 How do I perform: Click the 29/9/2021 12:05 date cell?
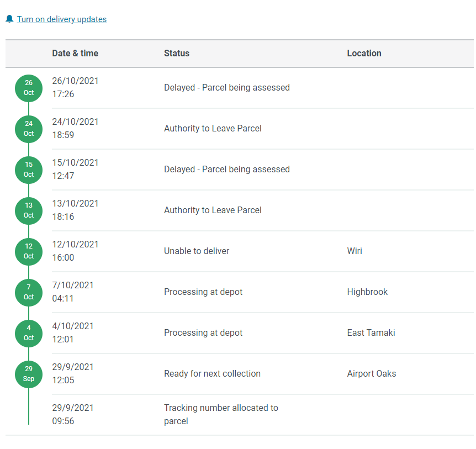pyautogui.click(x=73, y=373)
